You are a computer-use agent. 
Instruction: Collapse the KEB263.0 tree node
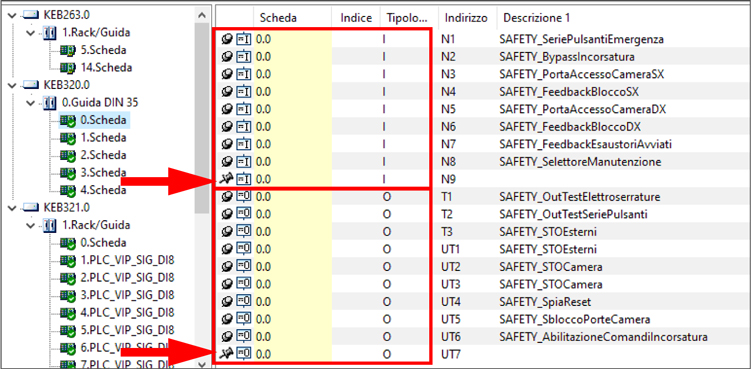12,15
